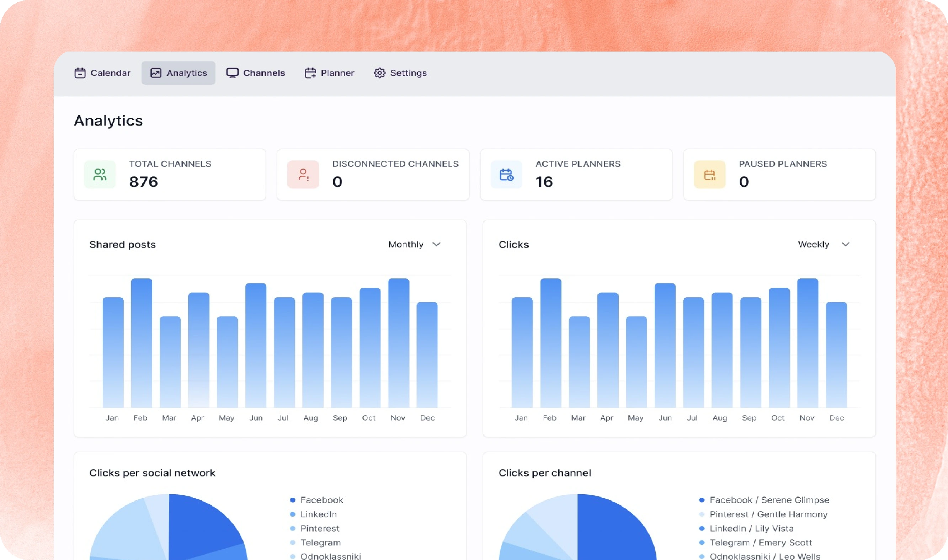Click the Pinterest / Gentle Harmony legend dot
948x560 pixels.
point(702,514)
